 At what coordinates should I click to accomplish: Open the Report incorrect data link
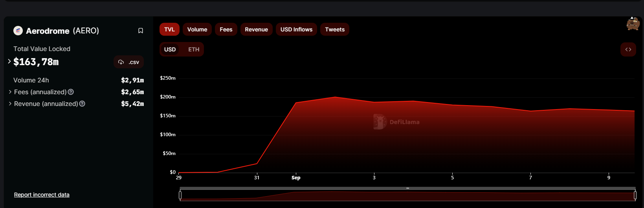pos(42,195)
